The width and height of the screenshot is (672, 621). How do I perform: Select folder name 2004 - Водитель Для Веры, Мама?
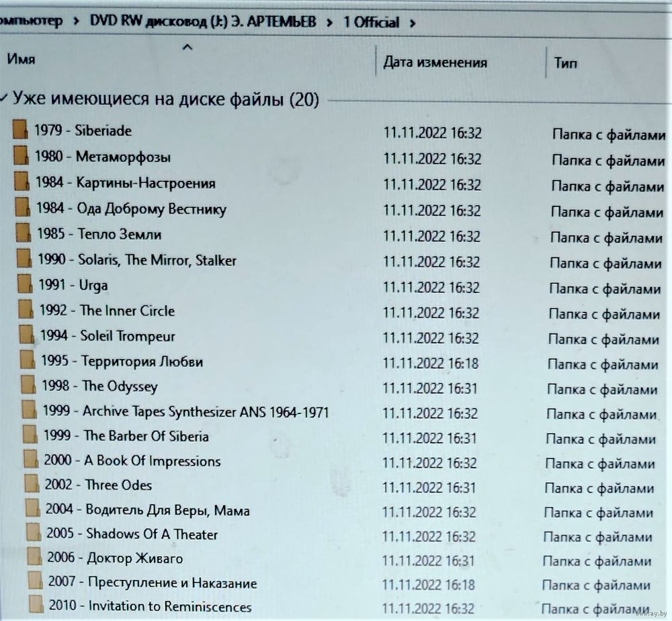pyautogui.click(x=148, y=510)
